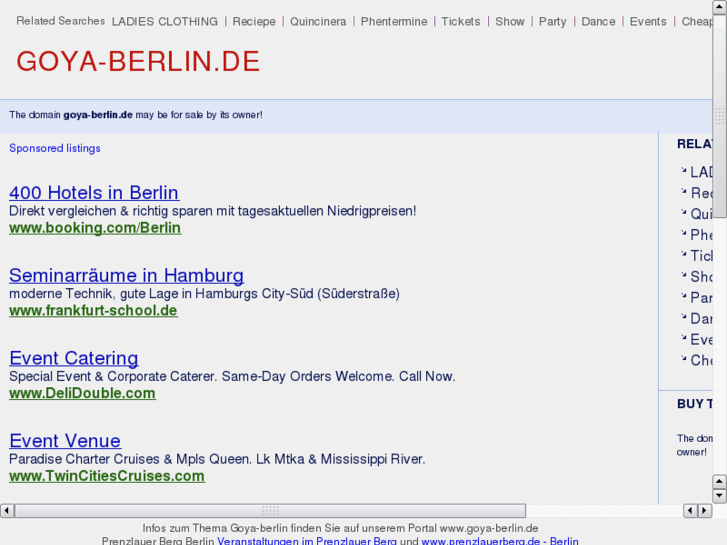
Task: Open the Party related search link
Action: [553, 22]
